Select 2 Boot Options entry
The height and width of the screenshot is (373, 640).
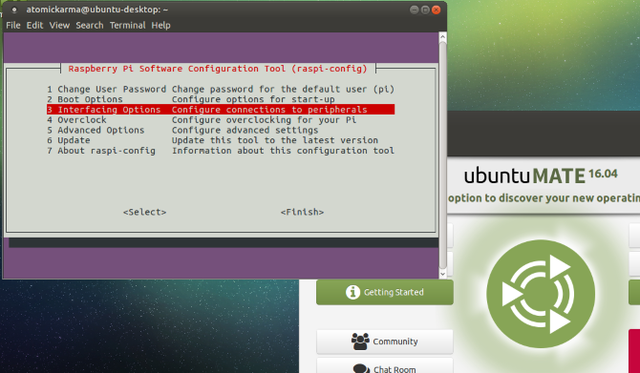[220, 99]
